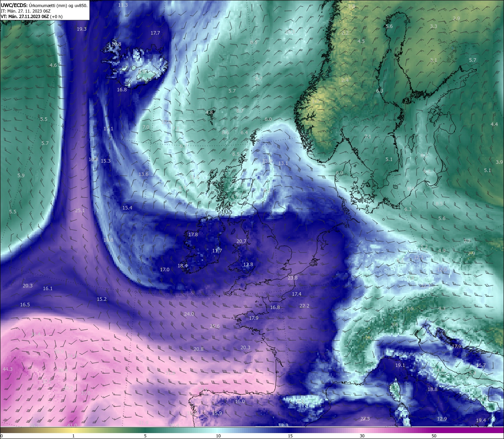
Task: Select the 7.1 value label
Action: tap(368, 137)
